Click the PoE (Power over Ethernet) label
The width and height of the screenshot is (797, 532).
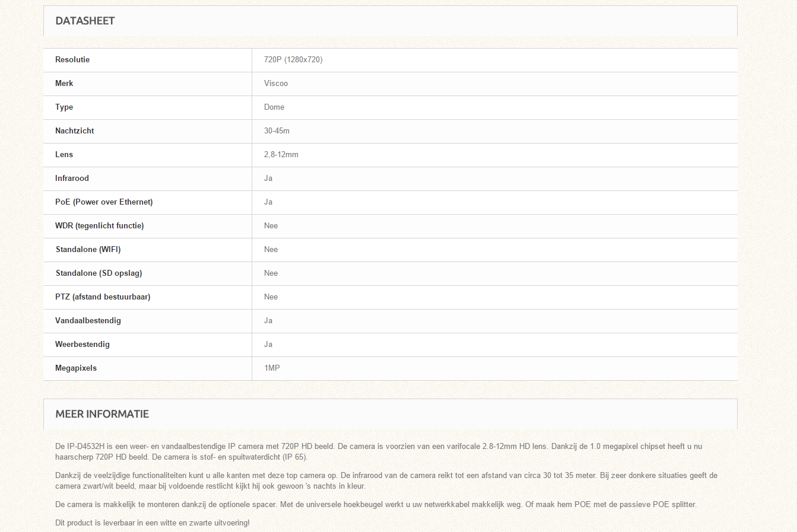[x=104, y=202]
